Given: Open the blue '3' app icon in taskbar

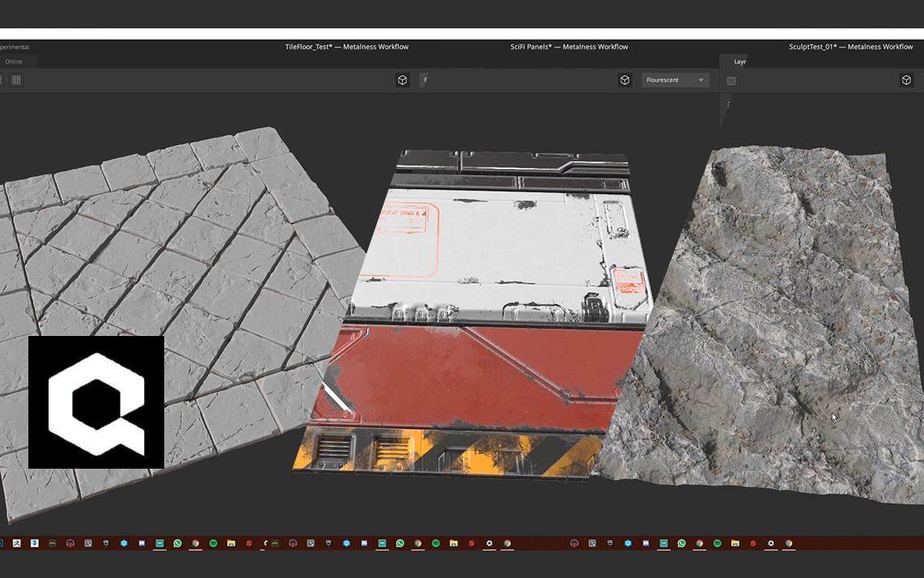Looking at the screenshot, I should pyautogui.click(x=34, y=543).
